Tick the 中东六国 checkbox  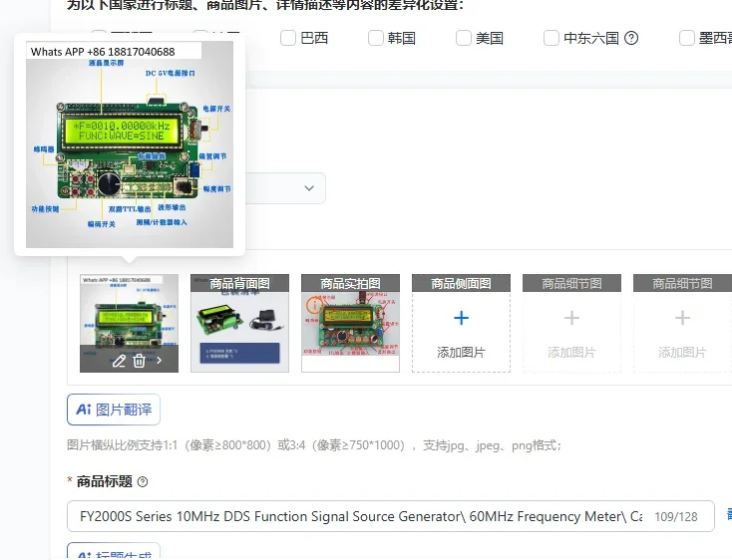click(x=551, y=38)
